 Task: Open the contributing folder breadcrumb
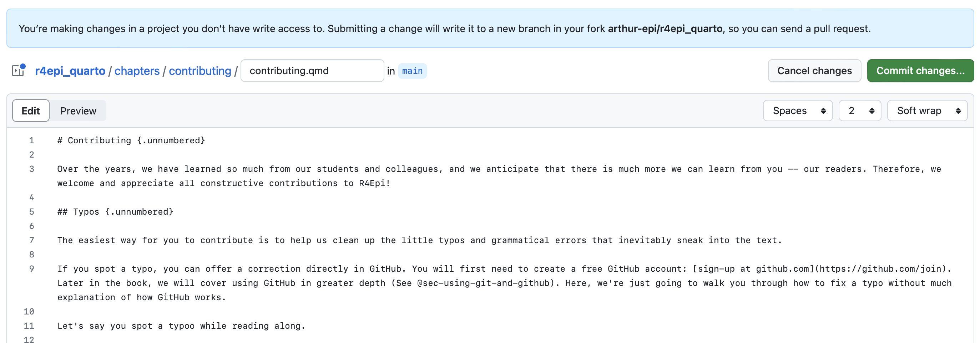point(200,71)
